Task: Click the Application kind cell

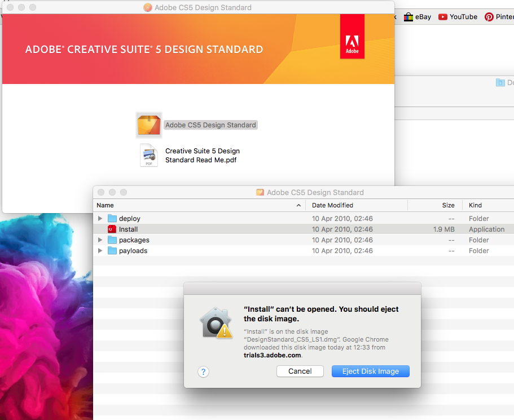Action: pos(486,229)
